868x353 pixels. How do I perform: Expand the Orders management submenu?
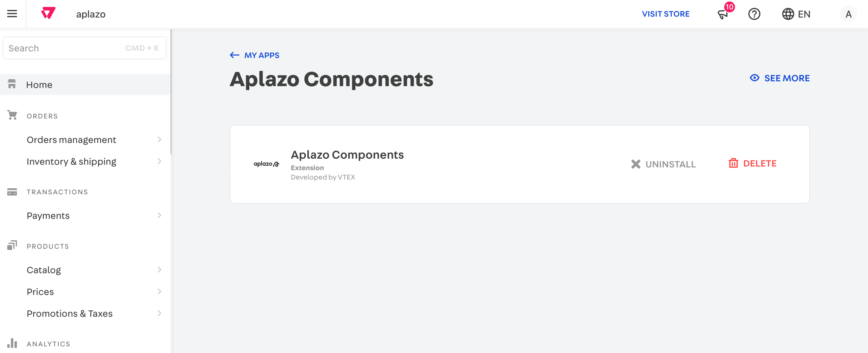tap(159, 139)
